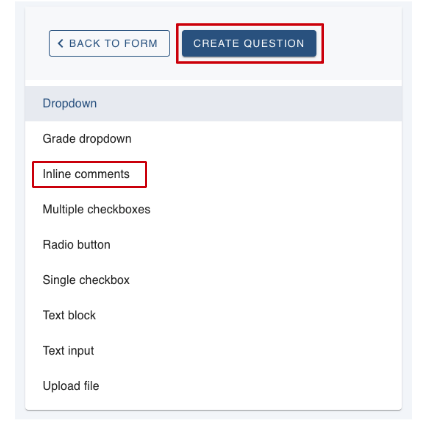The width and height of the screenshot is (425, 428).
Task: Choose the Radio button question type
Action: tap(213, 245)
